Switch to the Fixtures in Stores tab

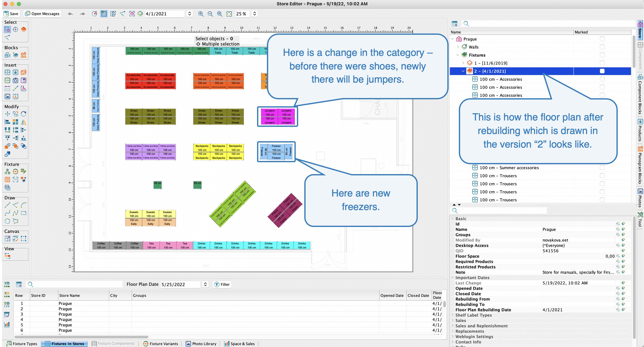(x=65, y=344)
